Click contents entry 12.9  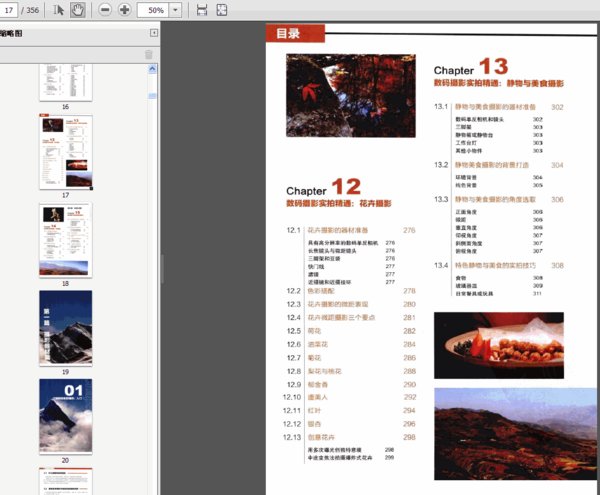tap(351, 385)
